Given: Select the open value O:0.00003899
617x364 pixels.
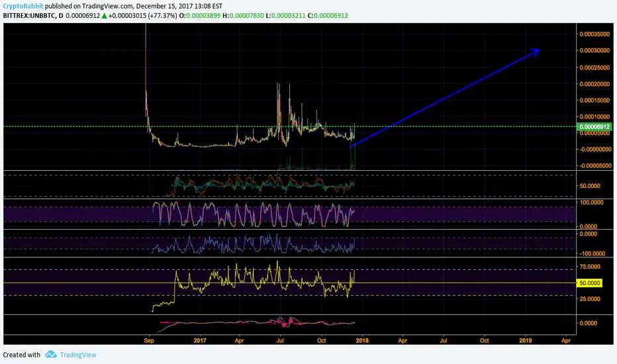Looking at the screenshot, I should click(199, 16).
